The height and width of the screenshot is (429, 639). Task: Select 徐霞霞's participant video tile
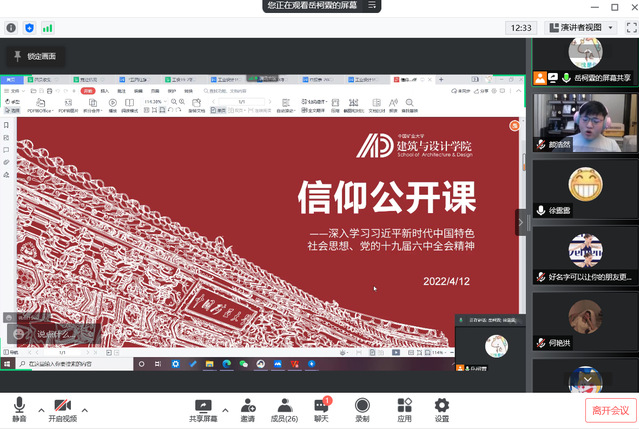click(x=585, y=188)
